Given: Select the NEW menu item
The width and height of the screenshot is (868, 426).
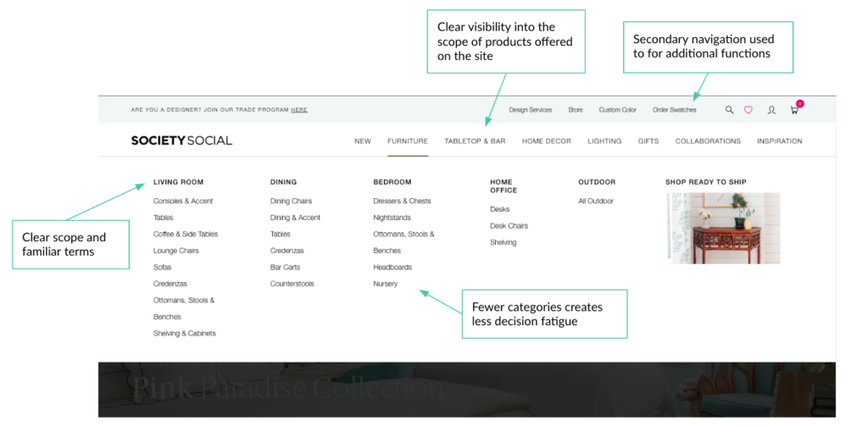Looking at the screenshot, I should (x=363, y=141).
